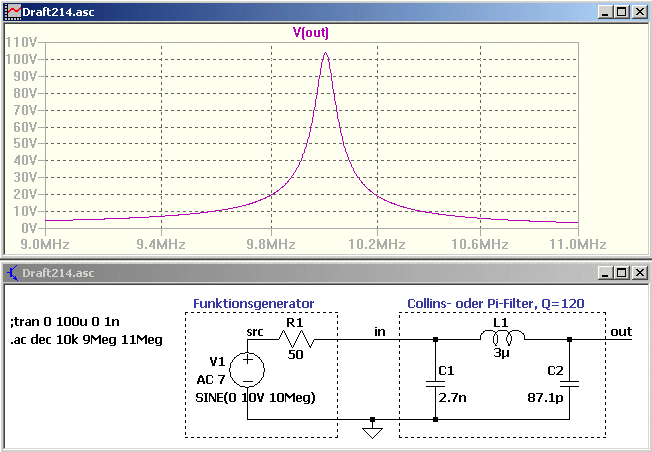
Task: Minimize the schematic window Draft214.asc
Action: tap(605, 273)
